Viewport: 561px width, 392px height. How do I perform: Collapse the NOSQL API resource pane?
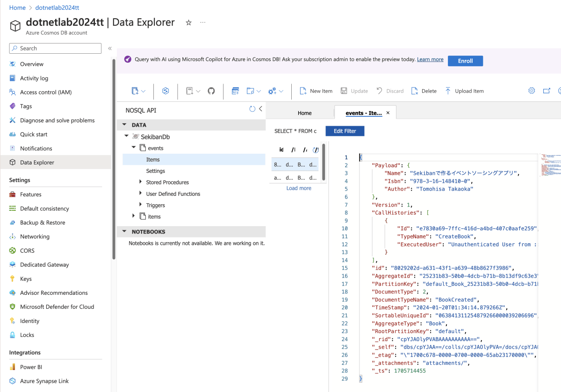pos(260,109)
